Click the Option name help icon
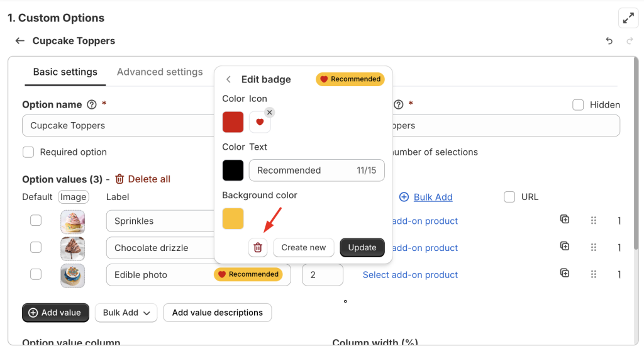644x351 pixels. tap(92, 104)
